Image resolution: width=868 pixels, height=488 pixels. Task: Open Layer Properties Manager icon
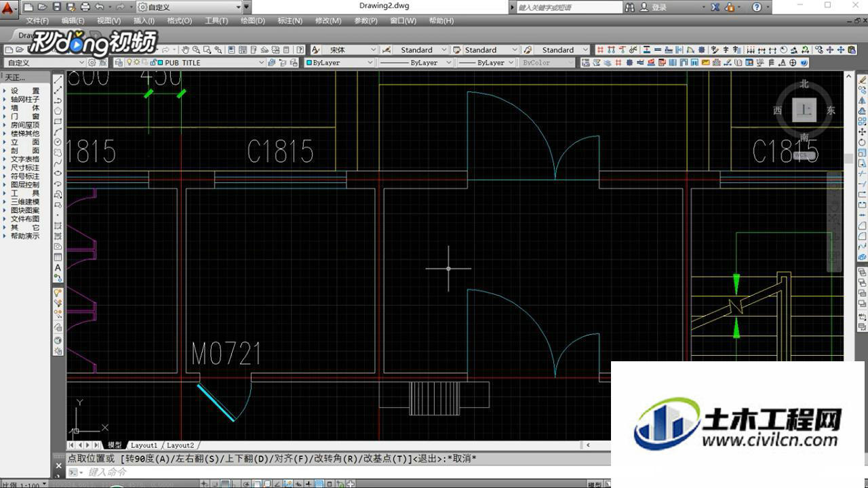[x=119, y=62]
